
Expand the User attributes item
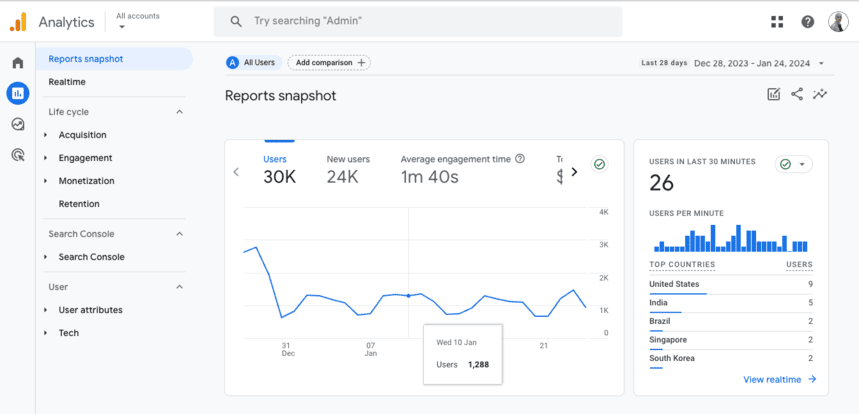point(45,310)
